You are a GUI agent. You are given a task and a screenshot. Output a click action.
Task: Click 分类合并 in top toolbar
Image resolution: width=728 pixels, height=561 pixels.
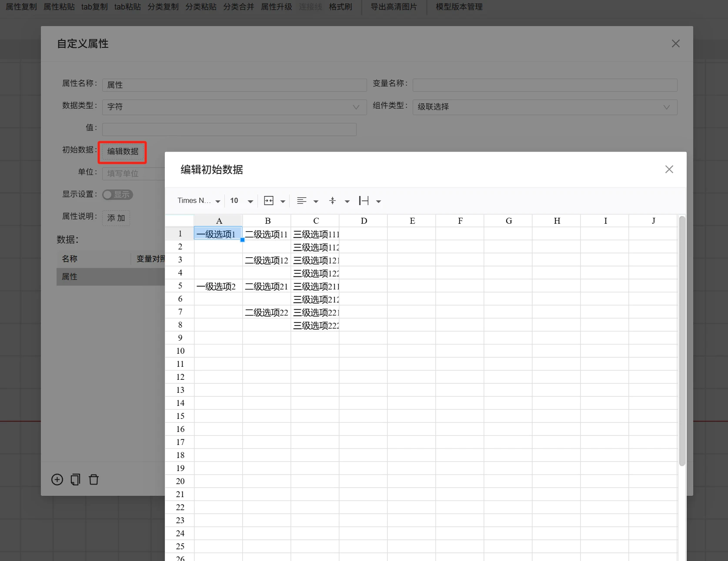239,7
